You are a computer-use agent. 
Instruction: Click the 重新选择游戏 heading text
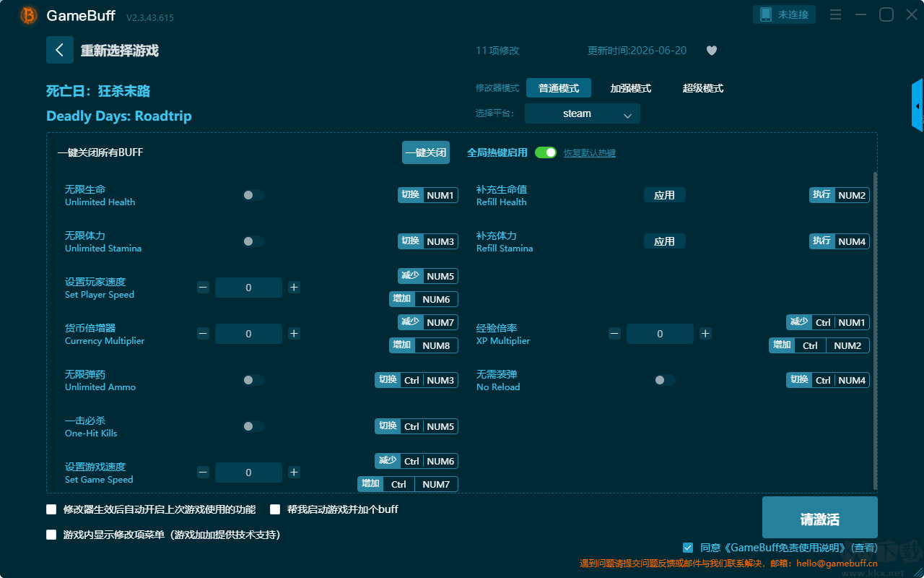[119, 51]
